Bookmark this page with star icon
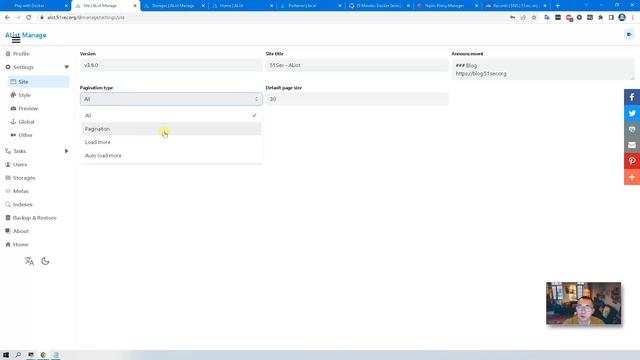This screenshot has height=360, width=640. pyautogui.click(x=534, y=18)
